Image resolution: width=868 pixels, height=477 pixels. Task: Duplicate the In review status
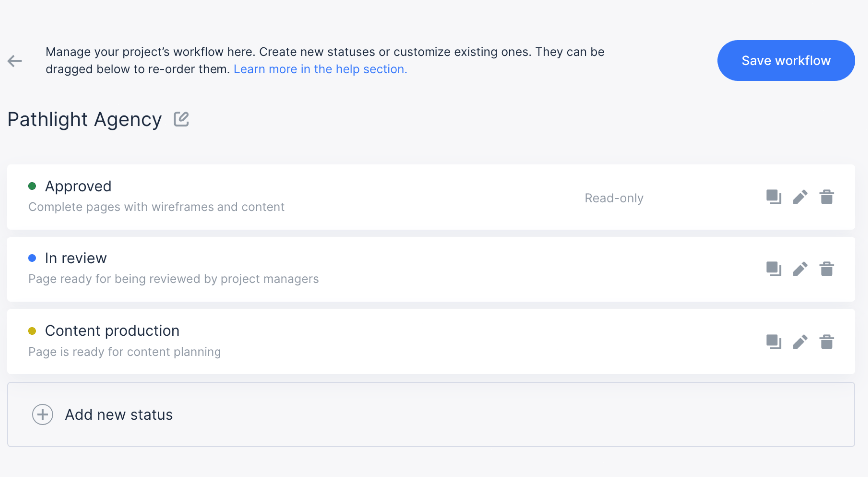point(774,269)
